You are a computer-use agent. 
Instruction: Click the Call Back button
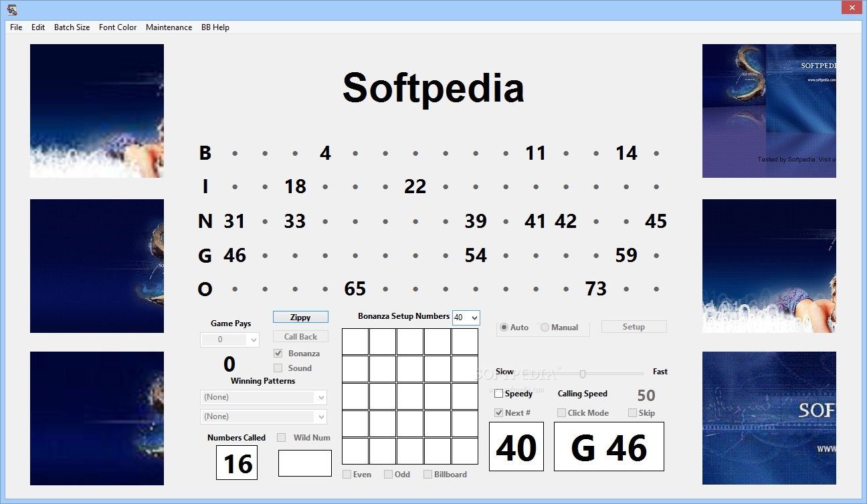pyautogui.click(x=300, y=336)
